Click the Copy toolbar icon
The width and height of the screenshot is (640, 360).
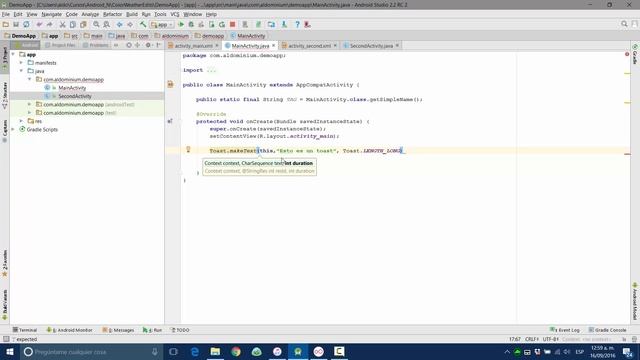[73, 24]
